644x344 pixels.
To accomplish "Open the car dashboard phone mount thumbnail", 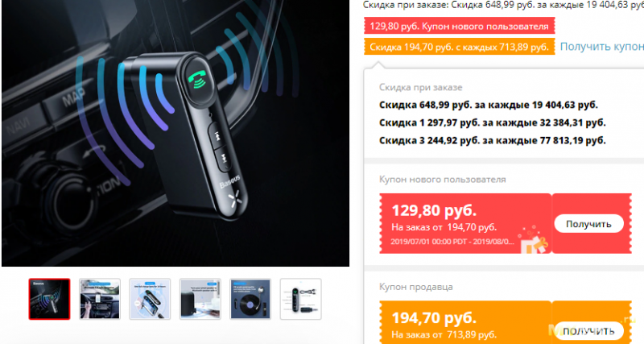I will tap(100, 299).
